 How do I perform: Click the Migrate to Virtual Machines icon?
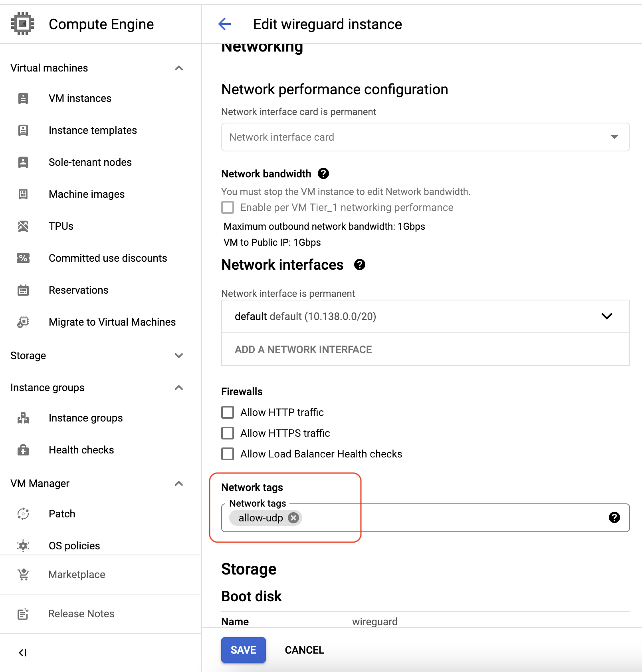(x=23, y=322)
